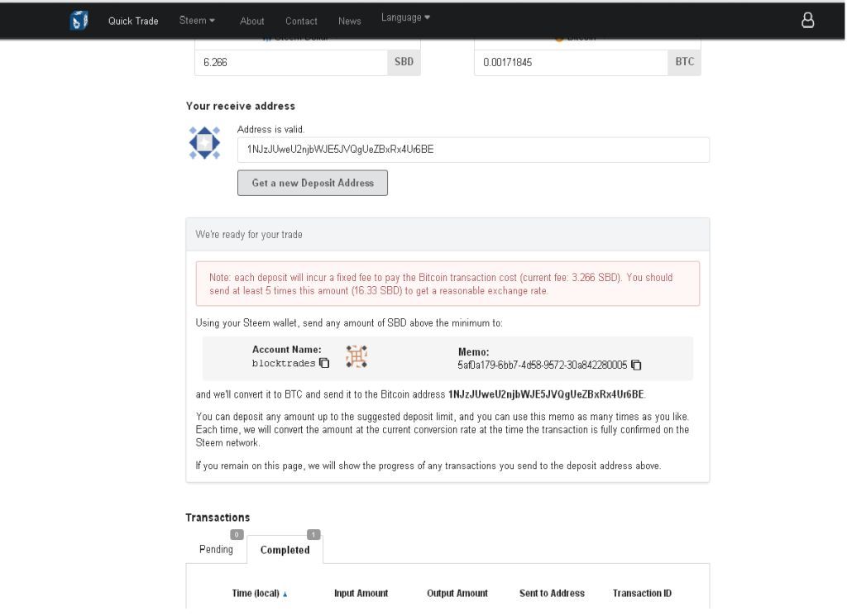
Task: Click Get a new Deposit Address
Action: [x=312, y=183]
